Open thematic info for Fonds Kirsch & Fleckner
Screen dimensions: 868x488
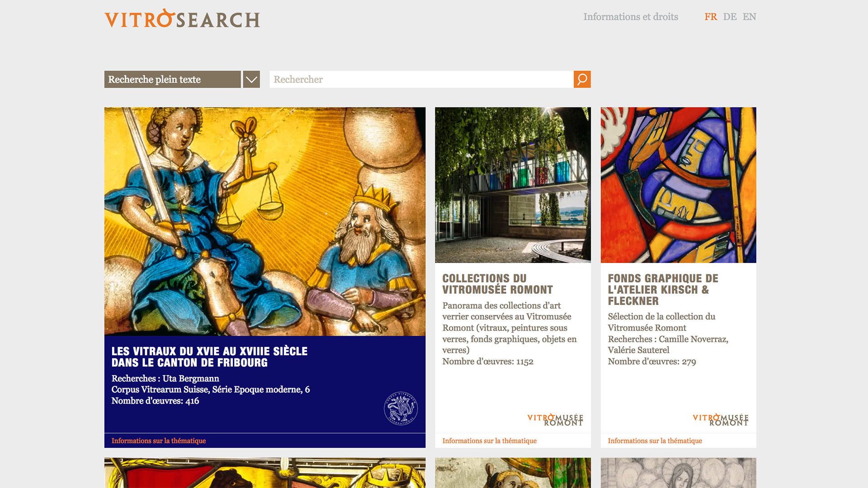(x=655, y=441)
